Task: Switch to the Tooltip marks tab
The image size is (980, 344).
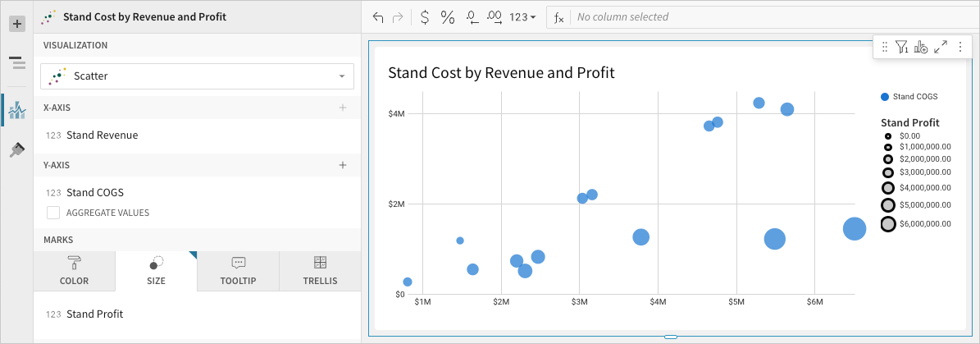Action: 238,271
